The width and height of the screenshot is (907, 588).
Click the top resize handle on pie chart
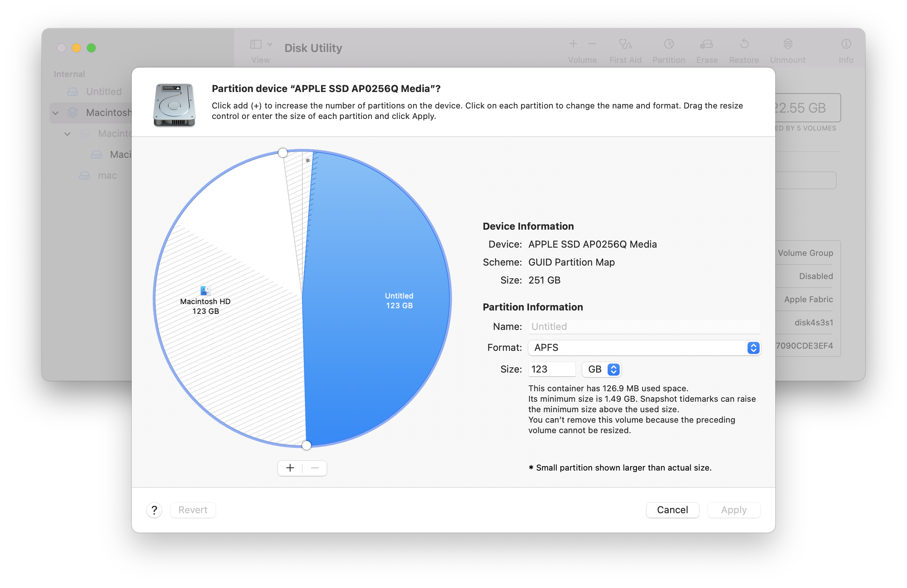coord(283,153)
